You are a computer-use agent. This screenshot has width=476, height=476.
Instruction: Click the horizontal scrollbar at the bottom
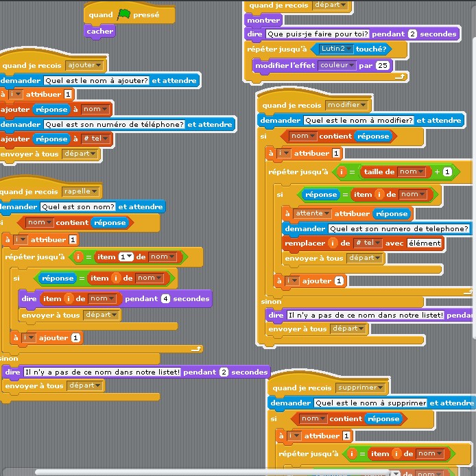click(x=213, y=473)
